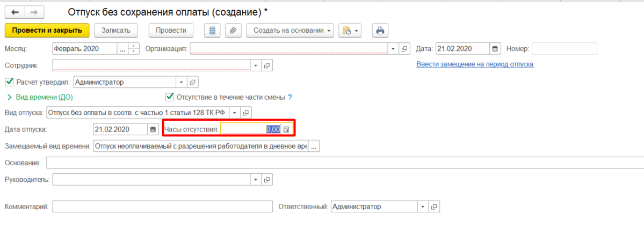
Task: Open Расчет утвердил Администратор record icon
Action: (193, 82)
